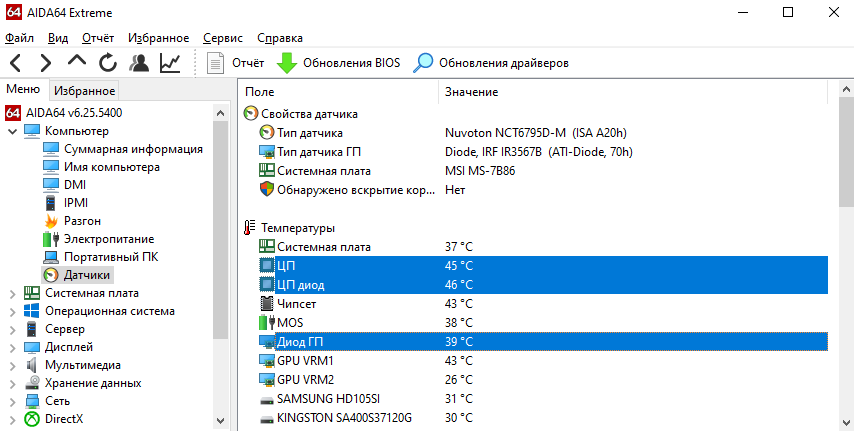Screen dimensions: 854x431
Task: Click the Электропитание battery icon
Action: 51,239
